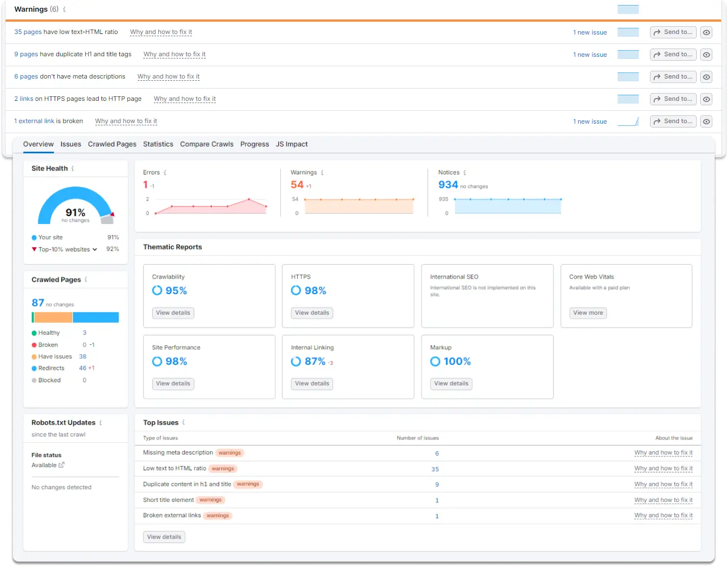
Task: Open the 9 pages link
Action: [x=26, y=55]
